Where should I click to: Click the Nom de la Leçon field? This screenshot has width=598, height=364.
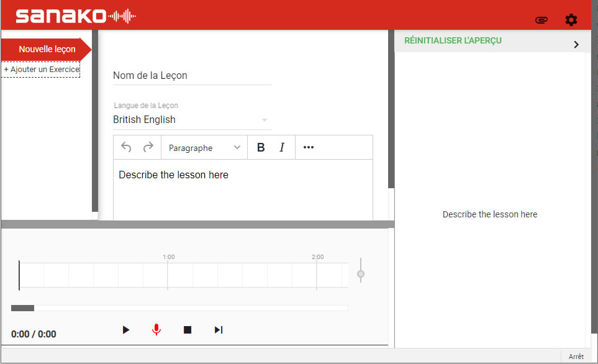point(192,76)
